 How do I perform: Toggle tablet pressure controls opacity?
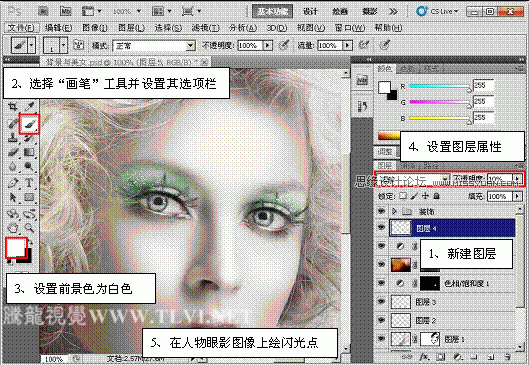coord(284,45)
